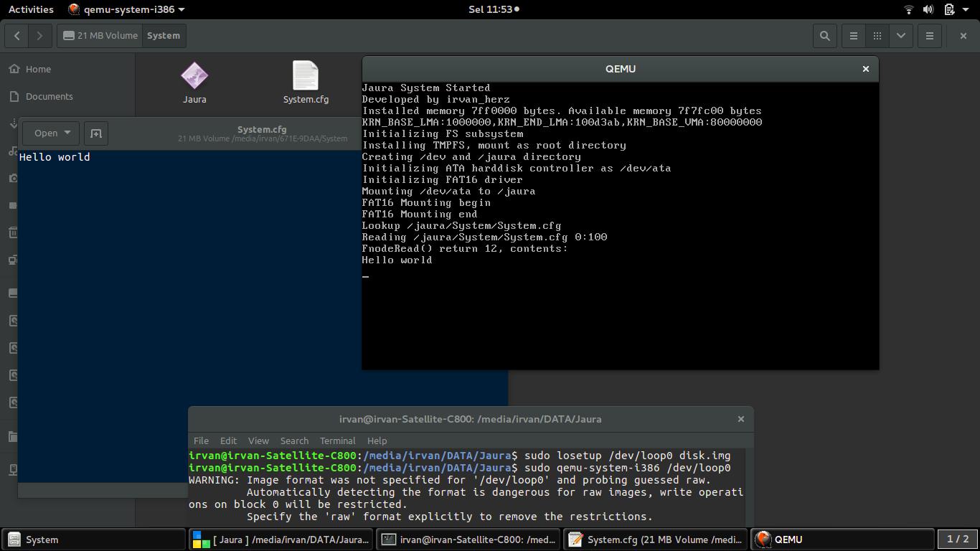Switch file manager to grid view

877,35
